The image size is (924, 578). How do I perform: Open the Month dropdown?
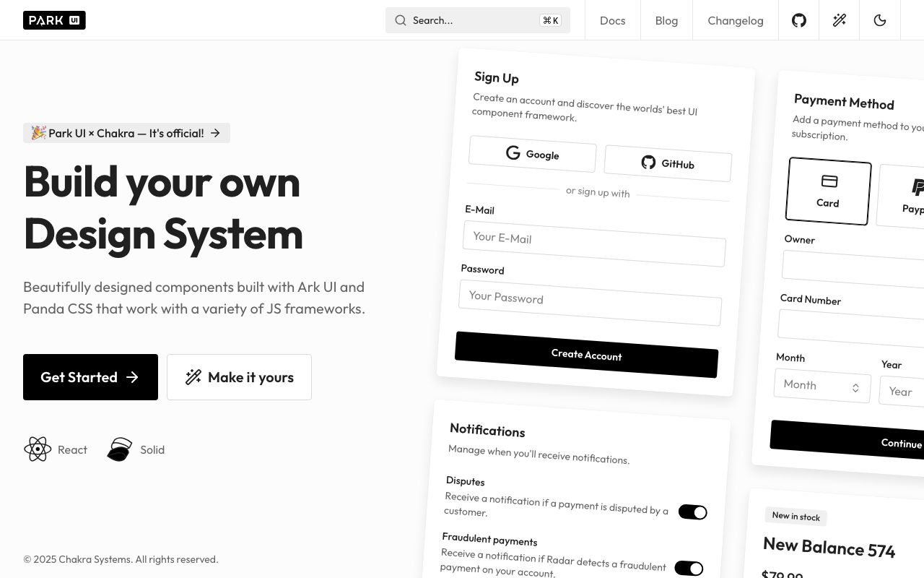(822, 386)
